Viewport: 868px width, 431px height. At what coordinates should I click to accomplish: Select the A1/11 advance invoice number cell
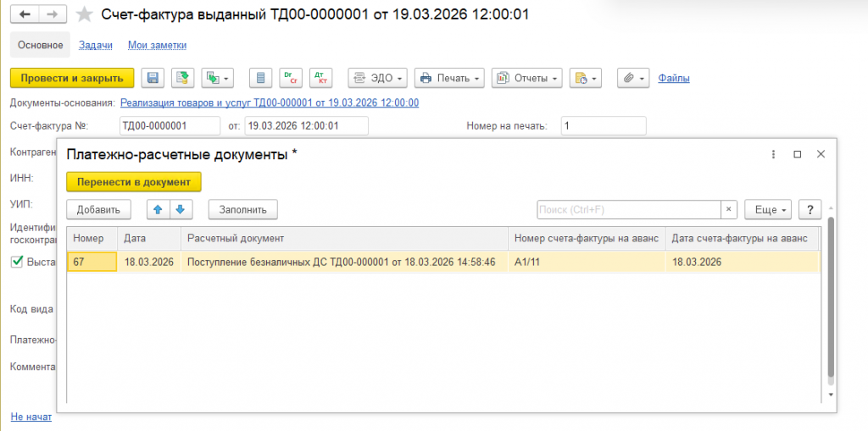(587, 262)
